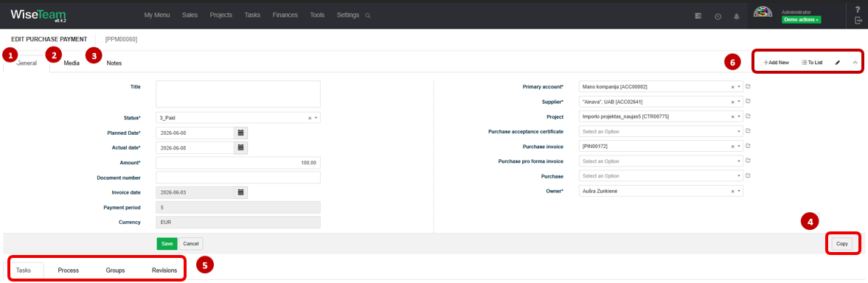Clear the Primary account selection
The width and height of the screenshot is (868, 283).
732,87
